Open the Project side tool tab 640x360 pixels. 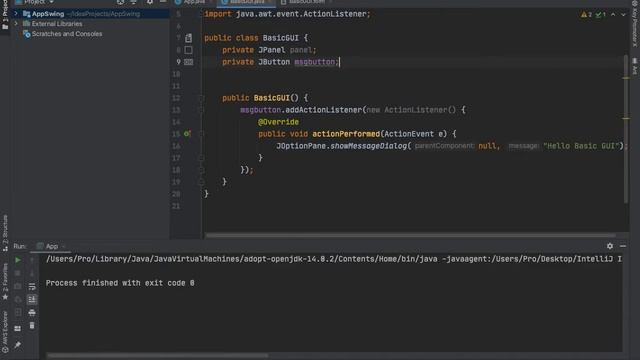pyautogui.click(x=5, y=15)
